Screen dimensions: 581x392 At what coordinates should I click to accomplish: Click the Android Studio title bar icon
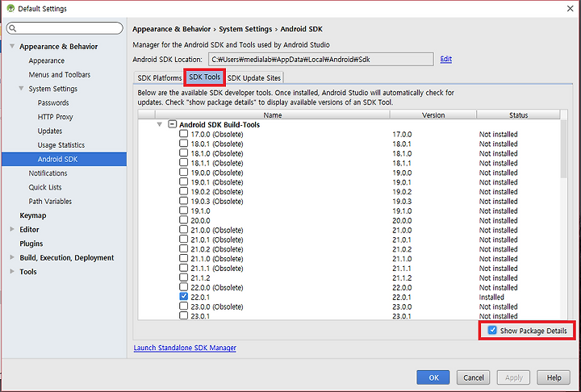10,8
